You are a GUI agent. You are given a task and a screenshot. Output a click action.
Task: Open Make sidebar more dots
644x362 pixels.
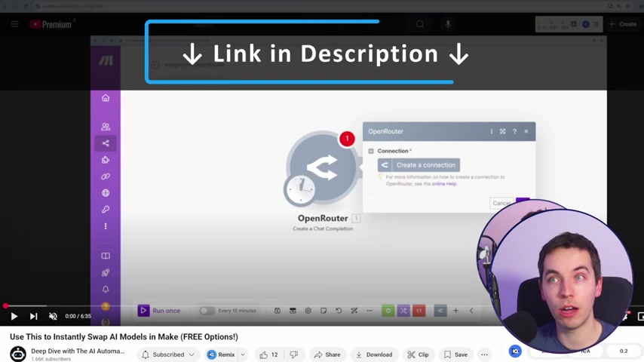click(x=106, y=226)
